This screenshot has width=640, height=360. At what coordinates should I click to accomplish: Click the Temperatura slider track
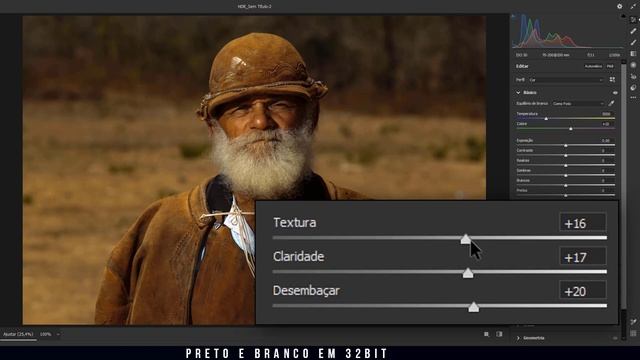566,118
